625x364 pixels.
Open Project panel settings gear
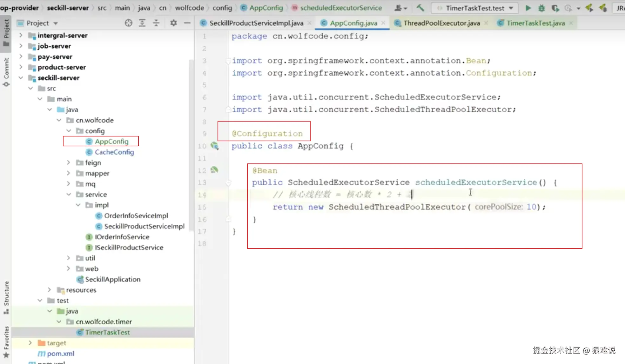coord(173,23)
